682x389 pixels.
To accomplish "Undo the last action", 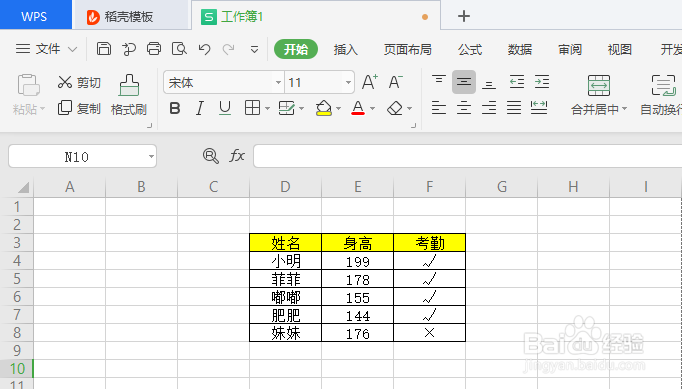I will 204,49.
